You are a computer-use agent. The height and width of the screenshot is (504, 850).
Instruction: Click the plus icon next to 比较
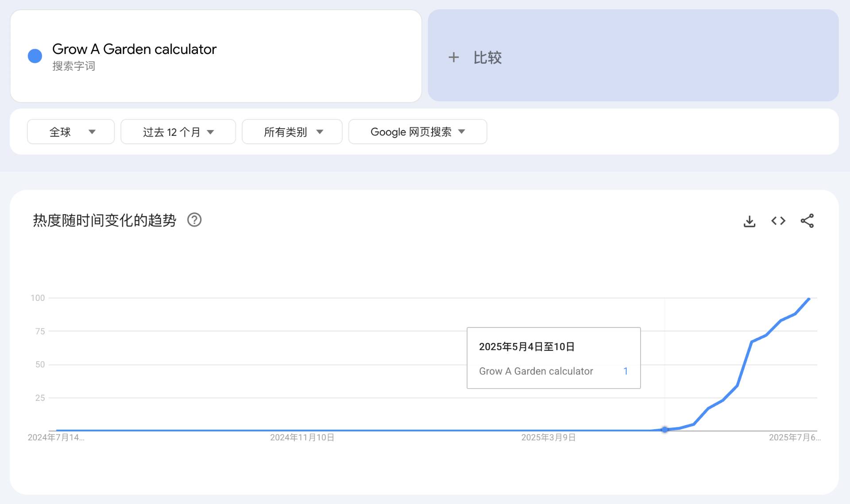[x=453, y=57]
